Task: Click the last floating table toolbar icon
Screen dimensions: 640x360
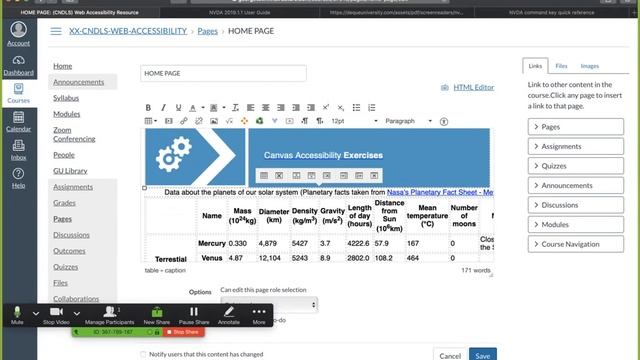Action: (x=374, y=176)
